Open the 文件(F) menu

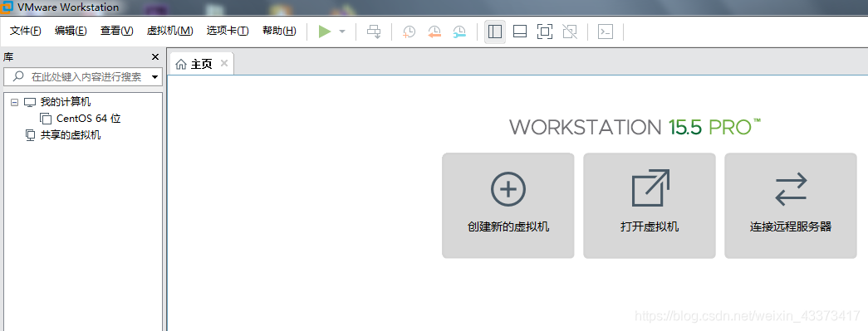tap(26, 31)
